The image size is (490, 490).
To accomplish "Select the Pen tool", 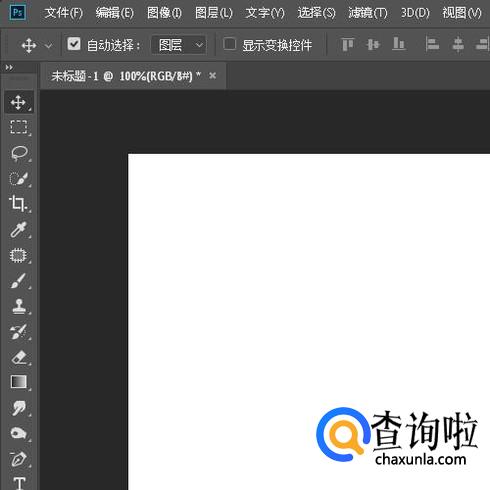I will [x=19, y=459].
